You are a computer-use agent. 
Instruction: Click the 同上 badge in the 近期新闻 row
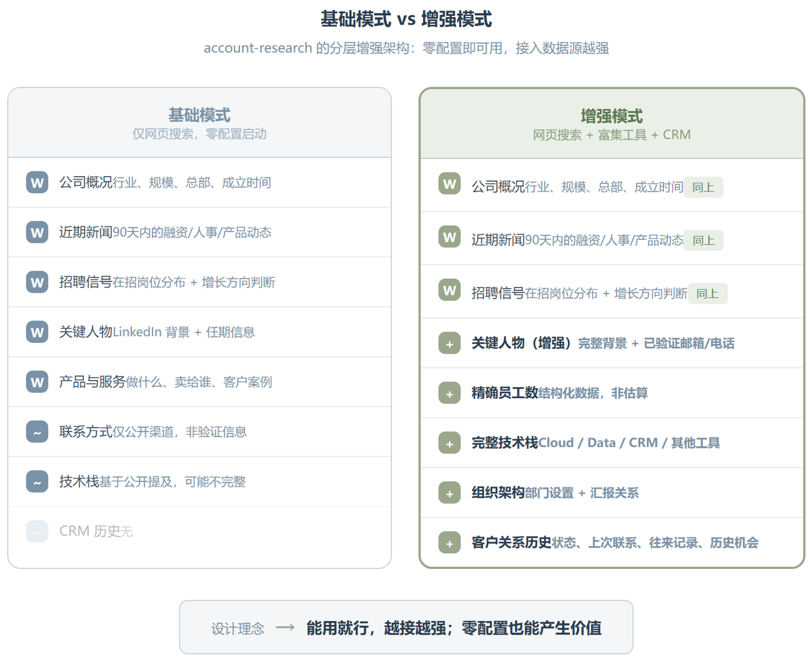click(703, 240)
